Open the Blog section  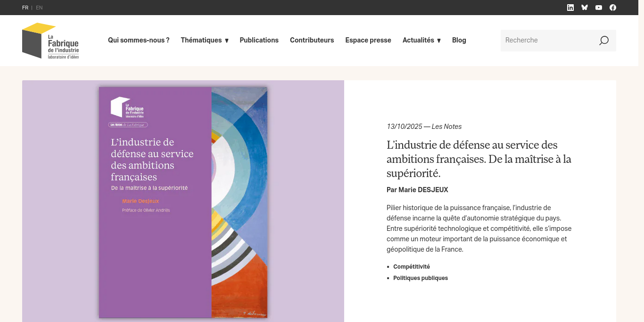click(459, 40)
